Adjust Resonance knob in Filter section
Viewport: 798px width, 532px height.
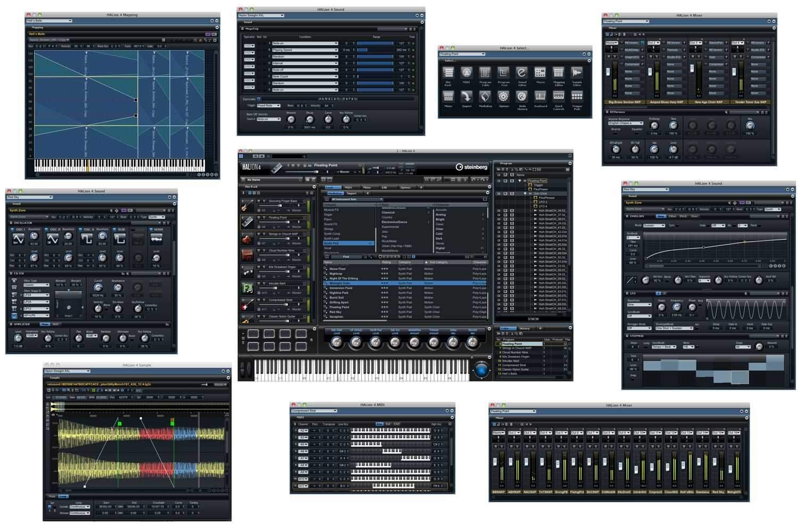[x=118, y=288]
